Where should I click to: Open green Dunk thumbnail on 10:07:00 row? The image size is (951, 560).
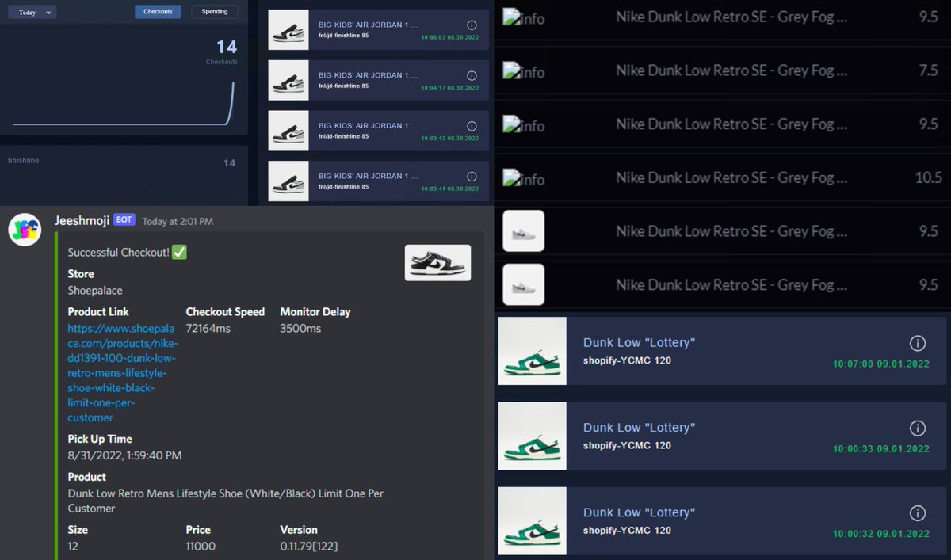click(533, 351)
